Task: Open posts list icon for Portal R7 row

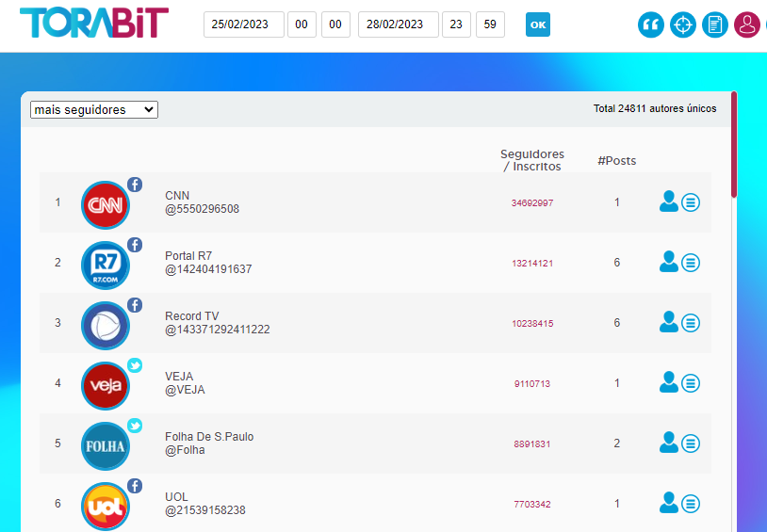Action: [691, 263]
